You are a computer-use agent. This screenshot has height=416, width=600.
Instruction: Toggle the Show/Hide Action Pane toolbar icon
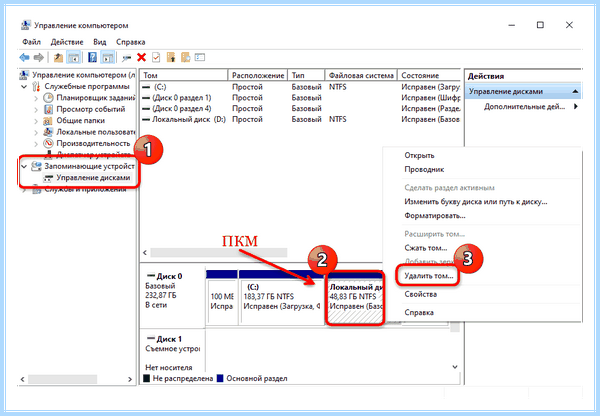[x=108, y=58]
